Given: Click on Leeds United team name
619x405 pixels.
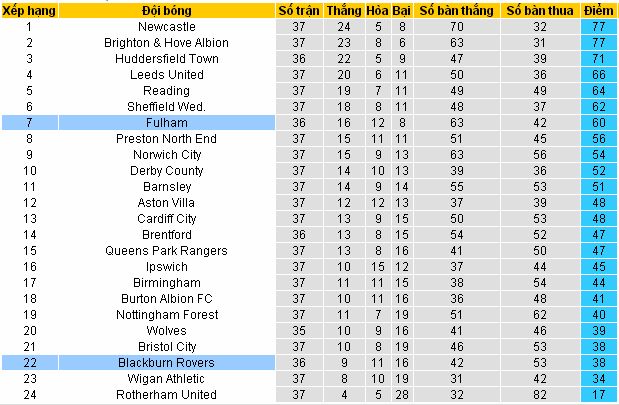Looking at the screenshot, I should pyautogui.click(x=167, y=75).
